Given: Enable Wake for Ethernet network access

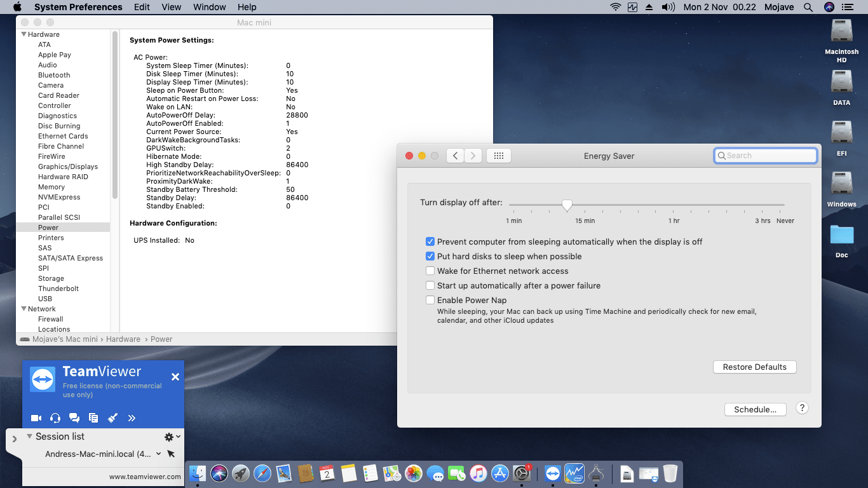Looking at the screenshot, I should (430, 271).
